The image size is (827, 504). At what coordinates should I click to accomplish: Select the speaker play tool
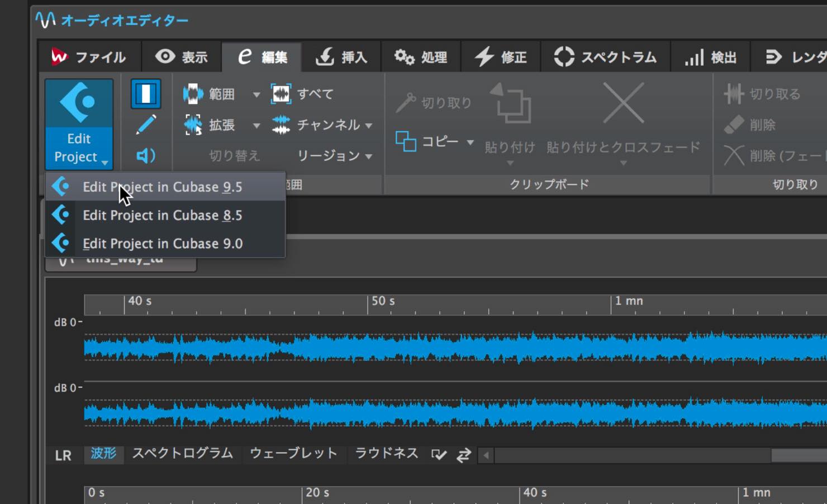[x=146, y=155]
